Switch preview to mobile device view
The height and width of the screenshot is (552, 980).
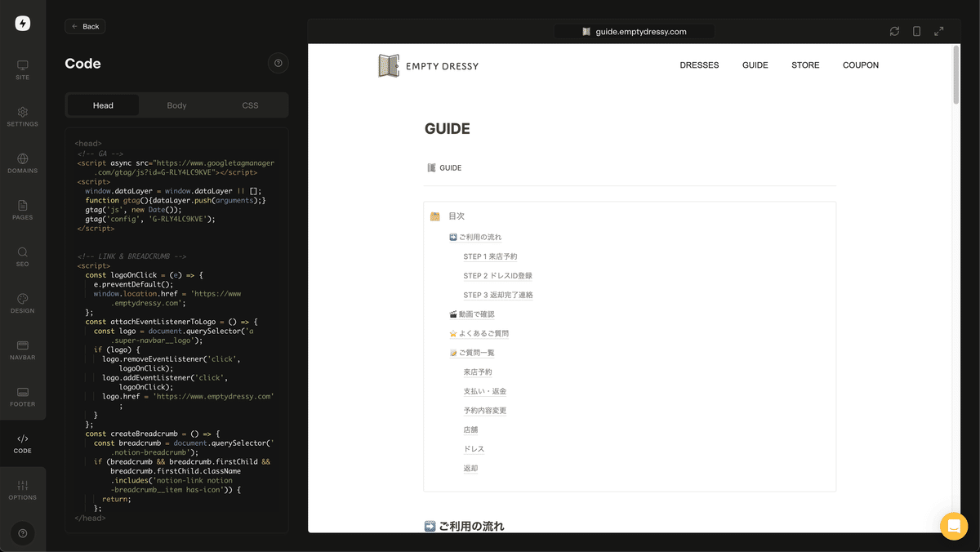pos(916,31)
